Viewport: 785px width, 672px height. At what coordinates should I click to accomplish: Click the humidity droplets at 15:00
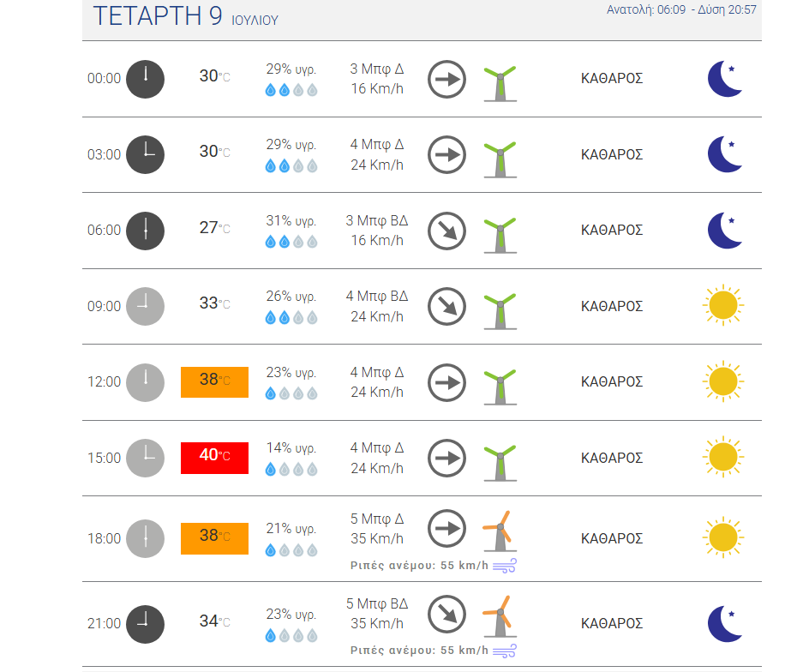click(x=291, y=469)
